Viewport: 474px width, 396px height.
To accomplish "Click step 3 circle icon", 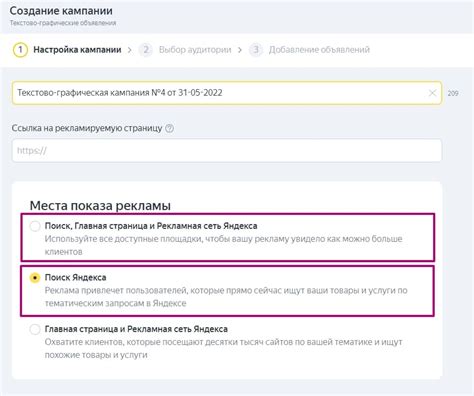I will (256, 50).
